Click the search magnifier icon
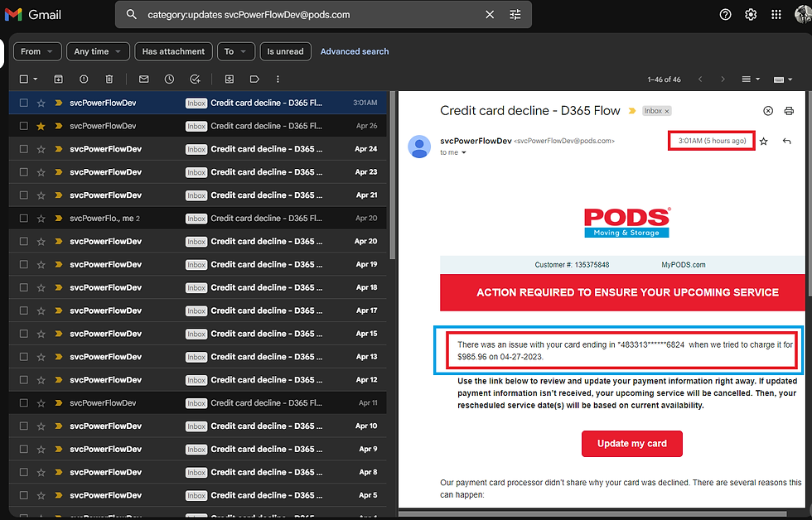The image size is (812, 520). pyautogui.click(x=132, y=14)
